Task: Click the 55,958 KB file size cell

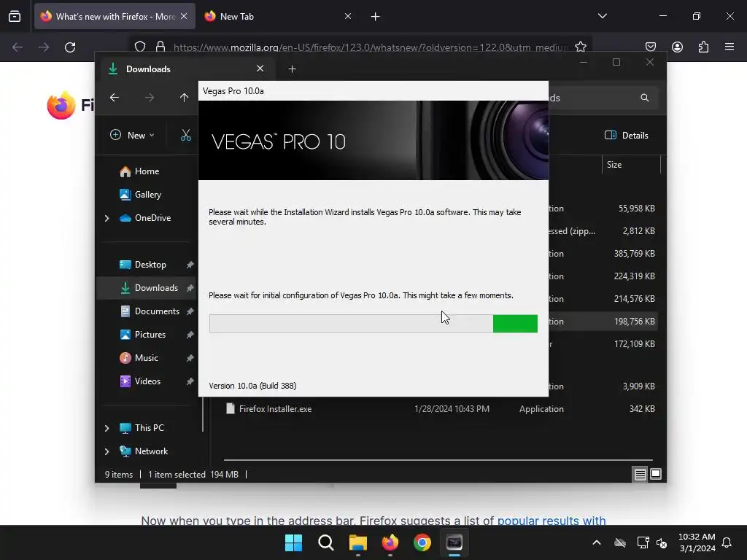Action: coord(636,209)
